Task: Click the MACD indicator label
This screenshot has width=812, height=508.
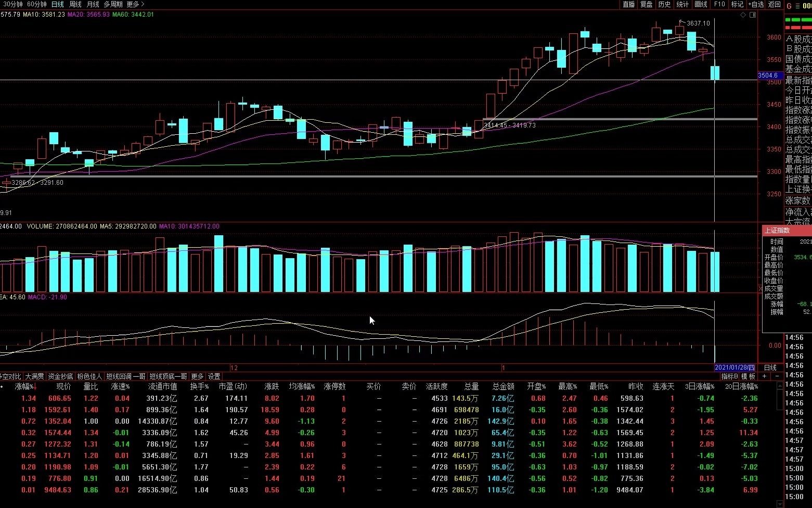Action: click(x=48, y=297)
